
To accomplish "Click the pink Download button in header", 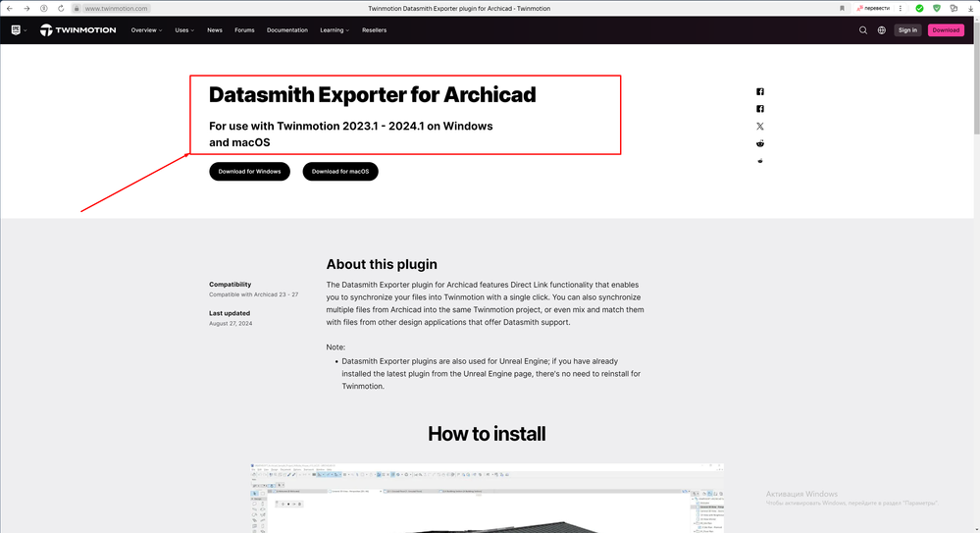I will tap(946, 30).
